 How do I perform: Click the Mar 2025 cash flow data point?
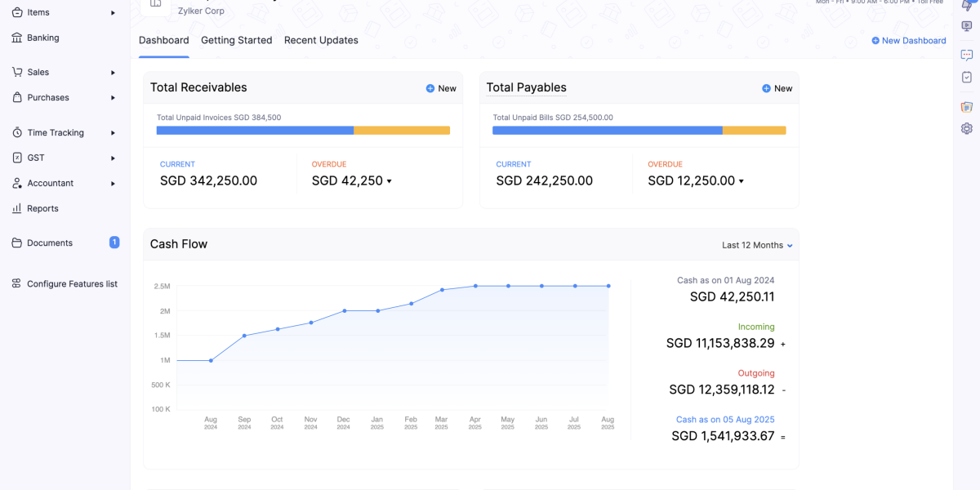tap(442, 290)
